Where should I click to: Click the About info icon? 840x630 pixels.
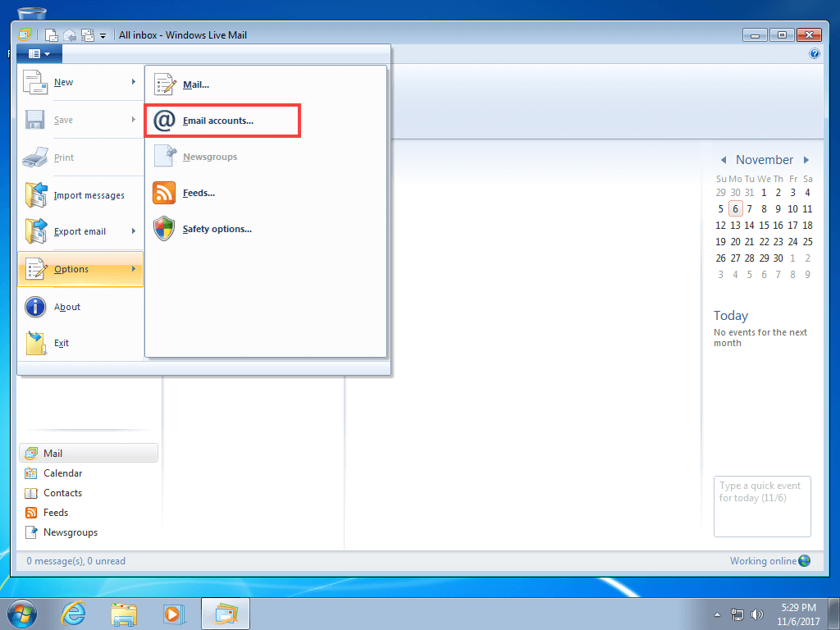pyautogui.click(x=35, y=307)
